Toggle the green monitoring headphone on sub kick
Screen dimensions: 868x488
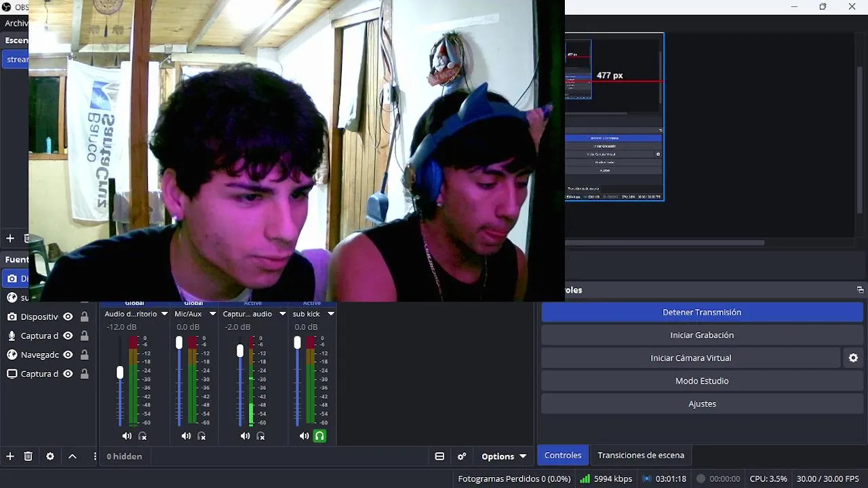point(319,436)
